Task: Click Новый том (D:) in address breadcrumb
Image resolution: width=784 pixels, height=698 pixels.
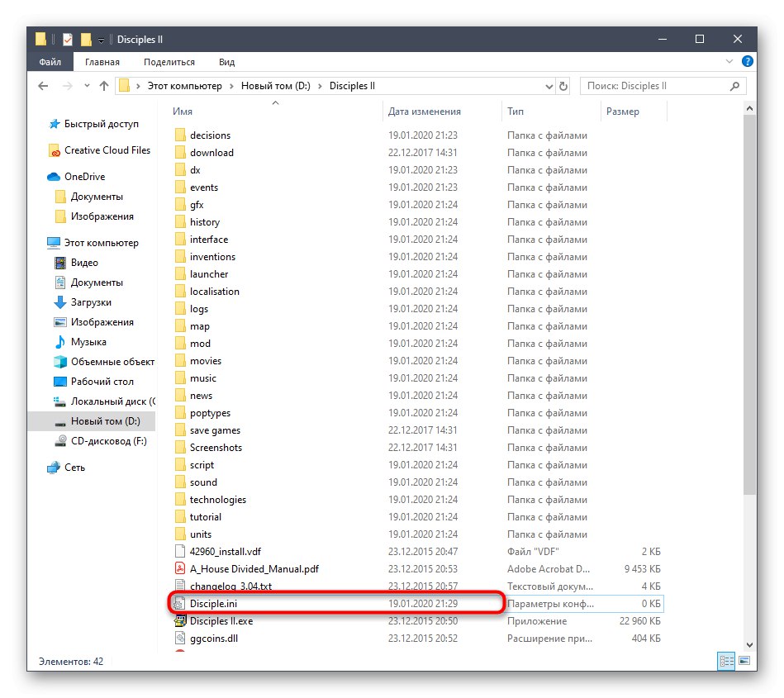Action: [x=275, y=86]
